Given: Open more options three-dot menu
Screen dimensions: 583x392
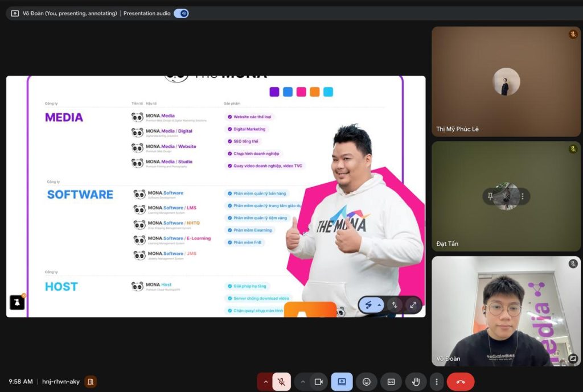Looking at the screenshot, I should click(x=437, y=382).
